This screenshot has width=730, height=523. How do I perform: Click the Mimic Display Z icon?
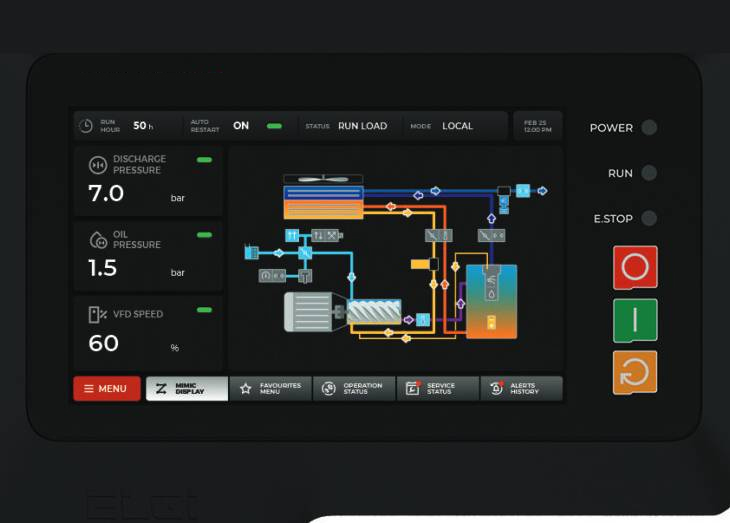(x=161, y=388)
